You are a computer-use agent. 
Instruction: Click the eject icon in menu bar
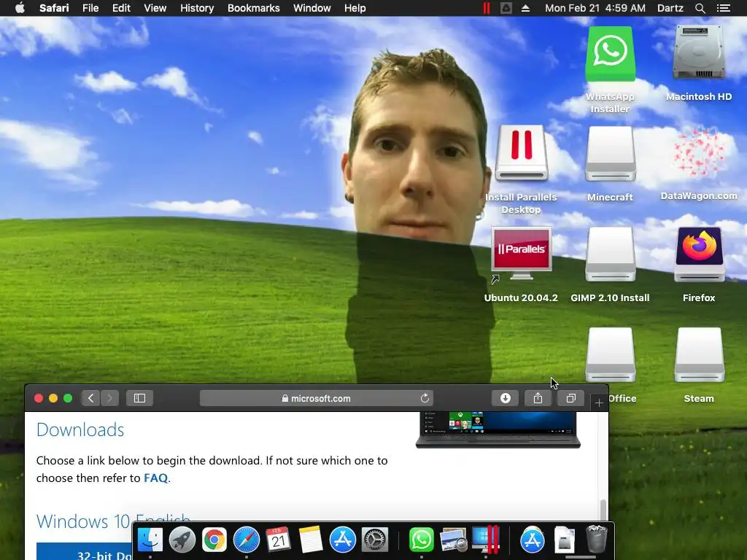525,8
